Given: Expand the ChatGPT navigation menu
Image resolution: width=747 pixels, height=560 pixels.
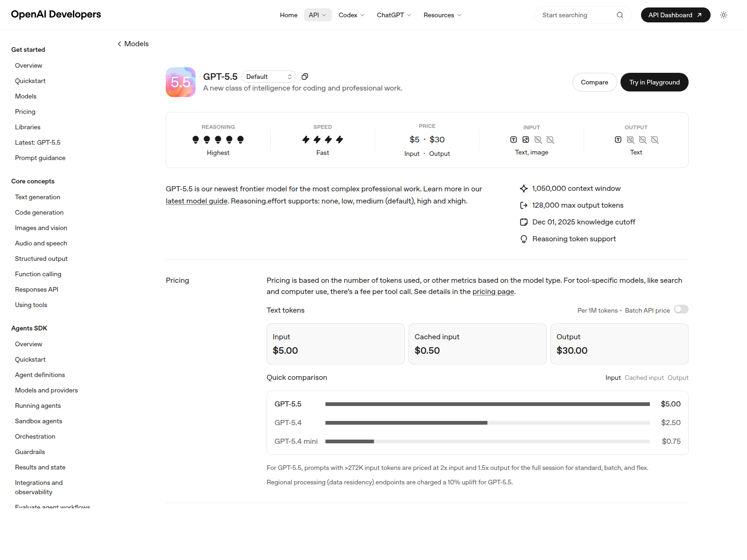Looking at the screenshot, I should [394, 15].
